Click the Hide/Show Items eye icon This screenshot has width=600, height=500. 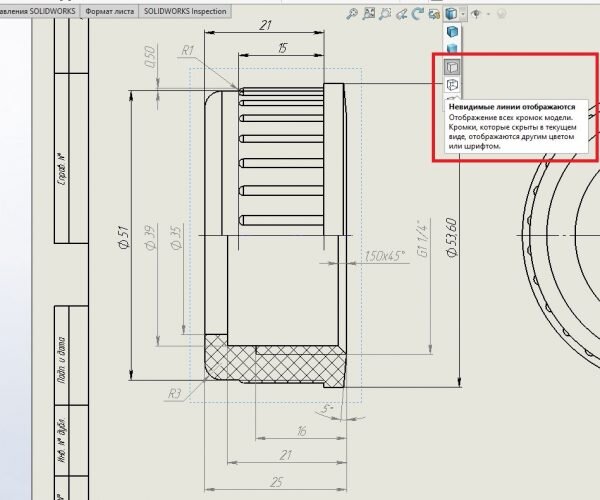tap(476, 14)
